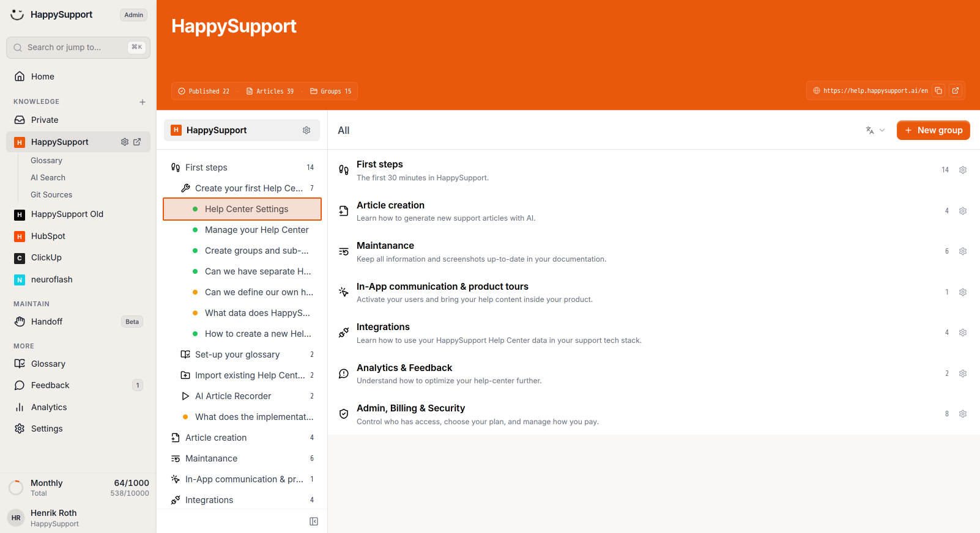Go to Home in sidebar
The image size is (980, 533).
coord(78,76)
